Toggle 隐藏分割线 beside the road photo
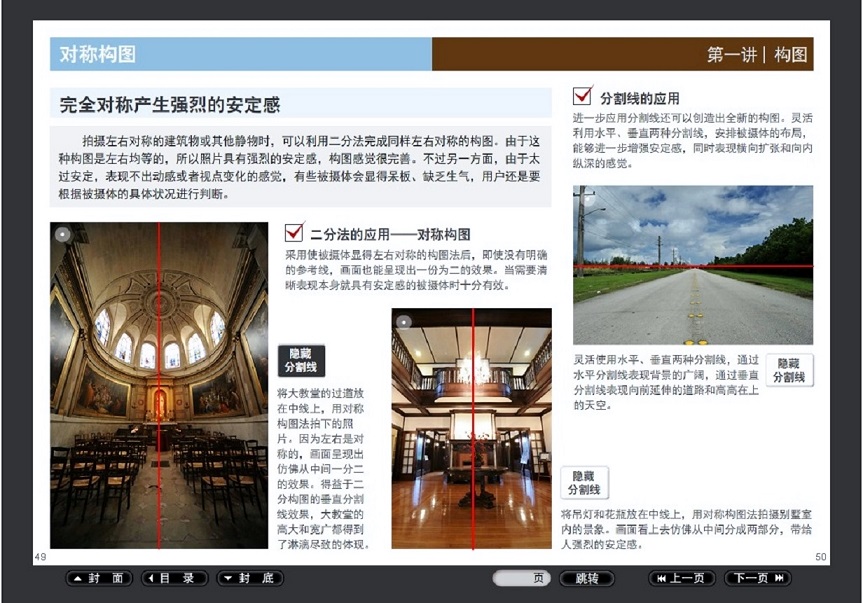The image size is (863, 603). (x=789, y=370)
